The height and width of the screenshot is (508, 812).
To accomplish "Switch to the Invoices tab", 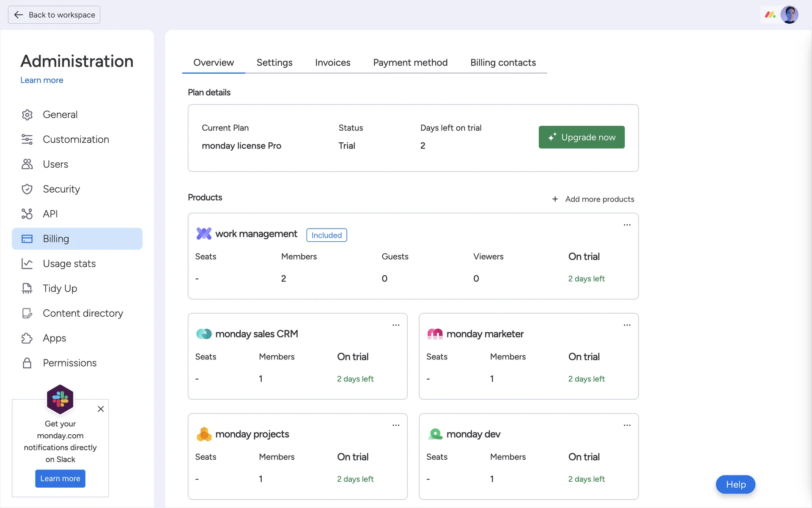I will [x=332, y=63].
